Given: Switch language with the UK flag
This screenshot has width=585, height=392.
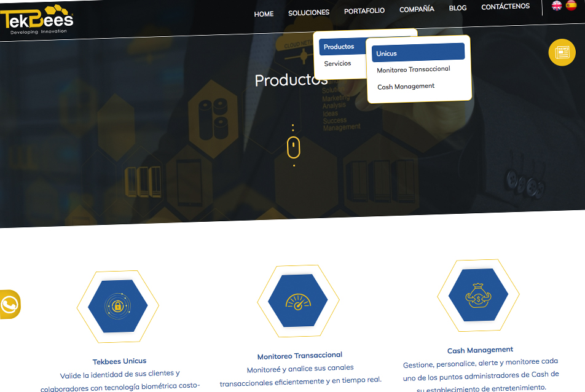Looking at the screenshot, I should point(557,6).
